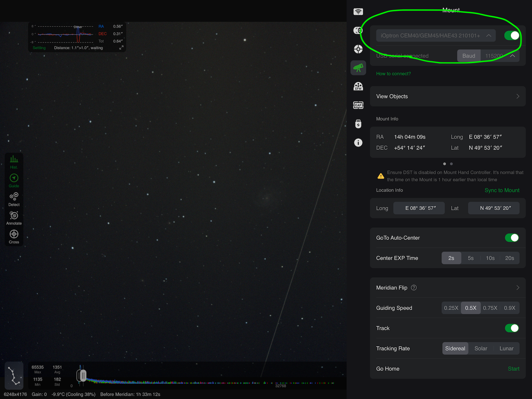The width and height of the screenshot is (532, 399).
Task: Open the guide scope crosshair settings icon
Action: (x=358, y=49)
